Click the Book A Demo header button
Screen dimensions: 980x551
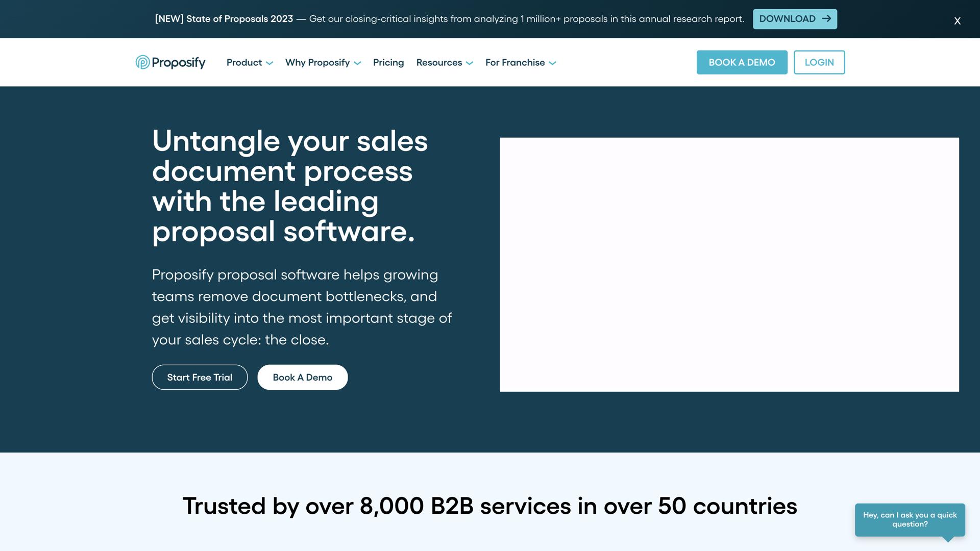[x=741, y=62]
